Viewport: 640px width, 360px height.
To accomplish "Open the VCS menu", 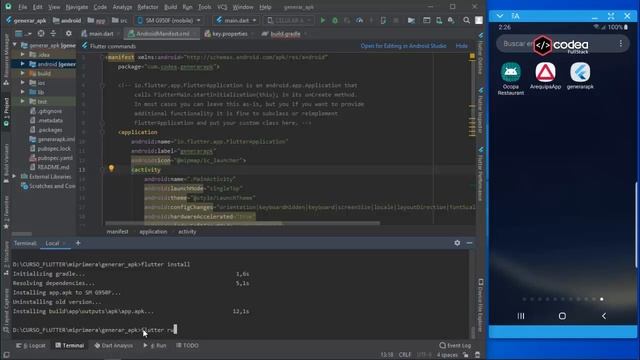I will (x=222, y=7).
